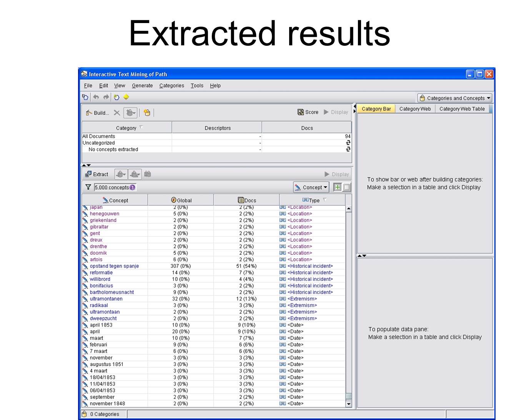Click the type icon in april 1853 row

(283, 325)
